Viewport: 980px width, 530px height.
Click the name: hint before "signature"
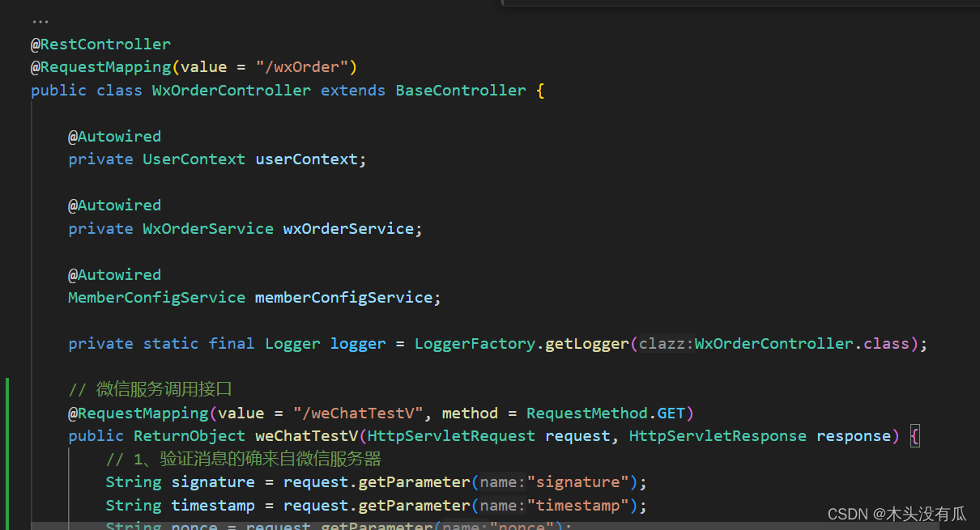(503, 482)
